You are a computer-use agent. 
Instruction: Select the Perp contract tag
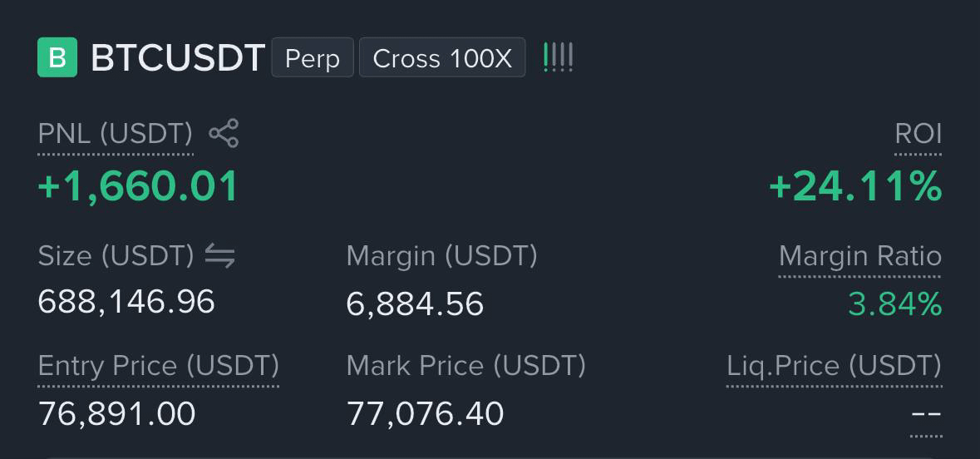pos(313,57)
